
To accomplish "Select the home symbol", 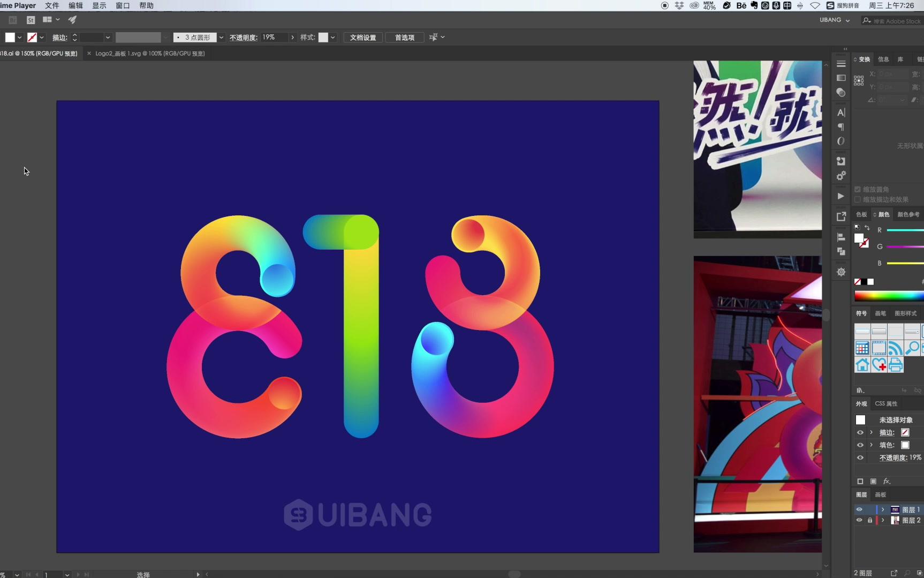I will pos(862,365).
